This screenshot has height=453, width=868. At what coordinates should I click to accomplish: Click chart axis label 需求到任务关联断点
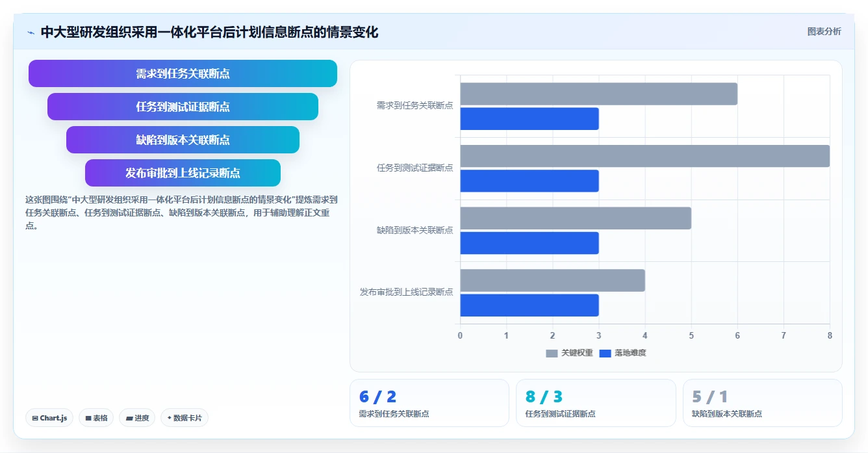(x=415, y=105)
